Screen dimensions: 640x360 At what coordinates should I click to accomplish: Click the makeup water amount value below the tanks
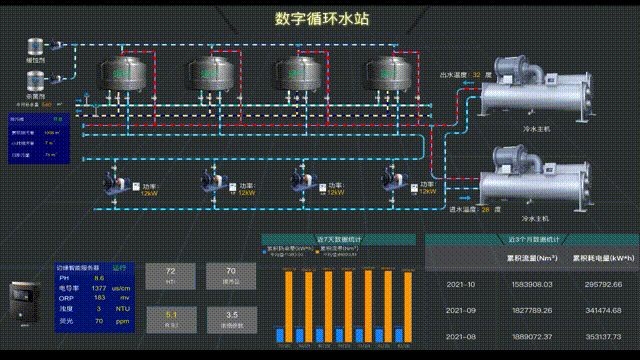[47, 105]
